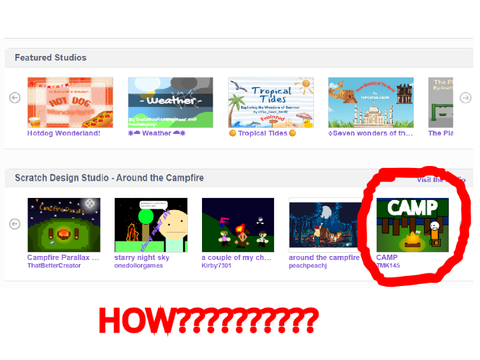Screen dimensions: 480x360
Task: Open the starry night sky project thumbnail
Action: pyautogui.click(x=151, y=225)
